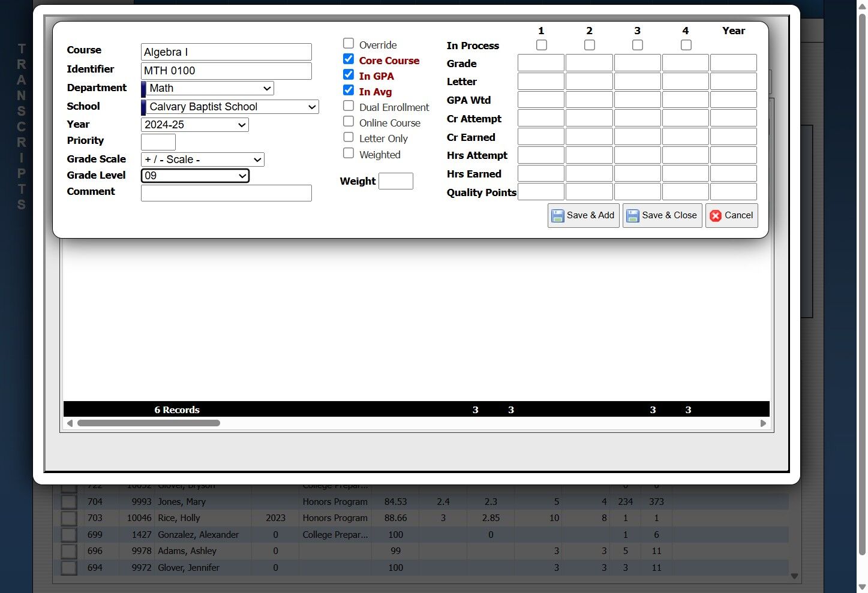Open the Grade Level dropdown showing 09

pos(195,176)
